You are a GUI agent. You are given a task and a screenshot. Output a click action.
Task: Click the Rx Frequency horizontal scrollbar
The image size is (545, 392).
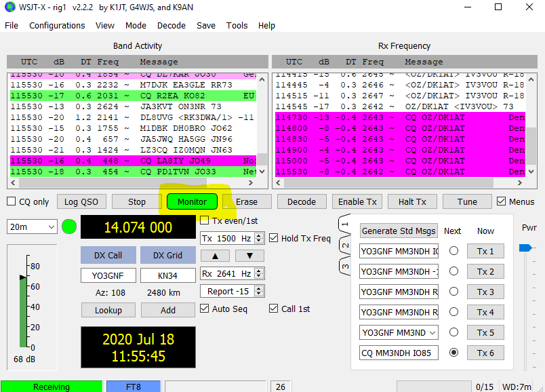coord(399,182)
